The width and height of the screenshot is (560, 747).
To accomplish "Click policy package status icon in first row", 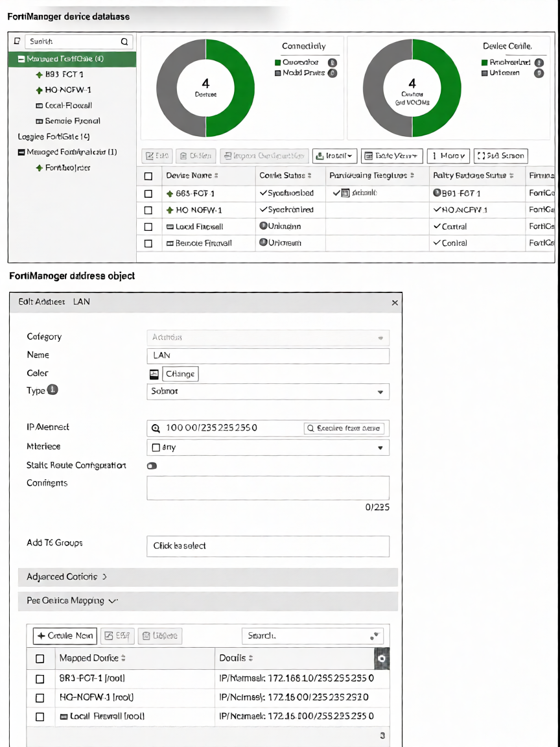I will coord(436,193).
